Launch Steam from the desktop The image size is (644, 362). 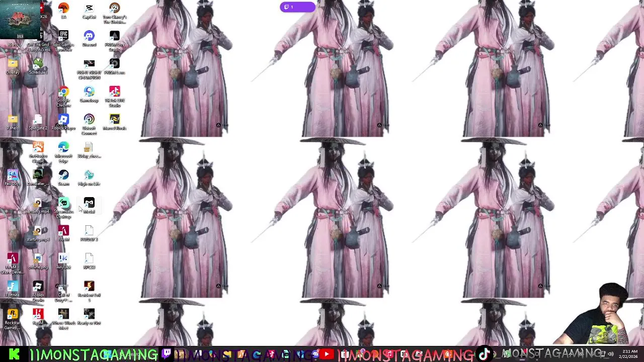coord(63,178)
